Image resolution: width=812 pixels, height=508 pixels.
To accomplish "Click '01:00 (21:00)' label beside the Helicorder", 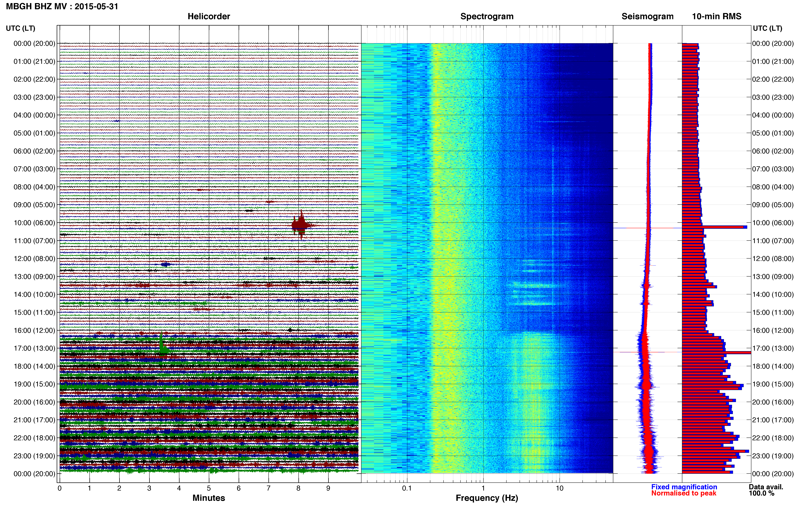I will click(34, 62).
